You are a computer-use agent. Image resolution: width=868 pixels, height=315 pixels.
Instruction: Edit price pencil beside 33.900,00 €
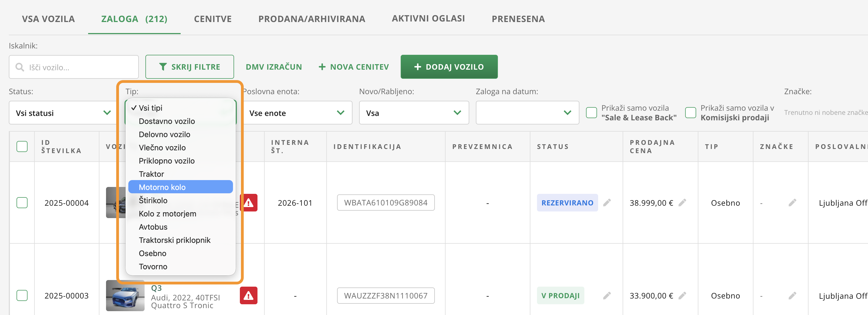[682, 295]
